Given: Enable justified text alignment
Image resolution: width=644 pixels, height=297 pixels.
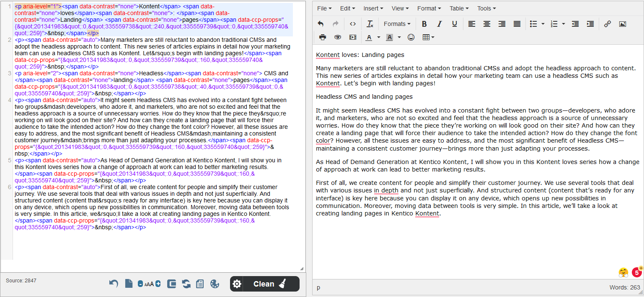Looking at the screenshot, I should pos(517,24).
